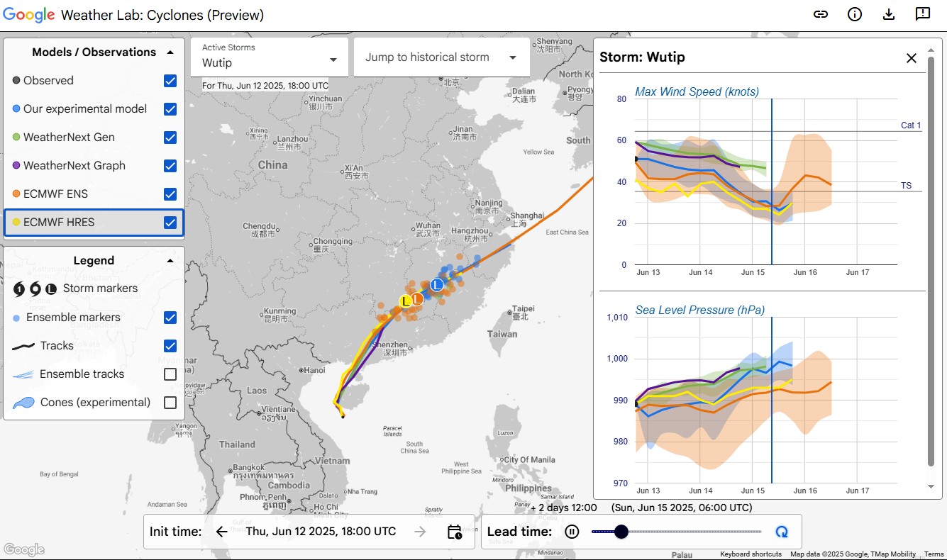Click the Observed model label

48,81
